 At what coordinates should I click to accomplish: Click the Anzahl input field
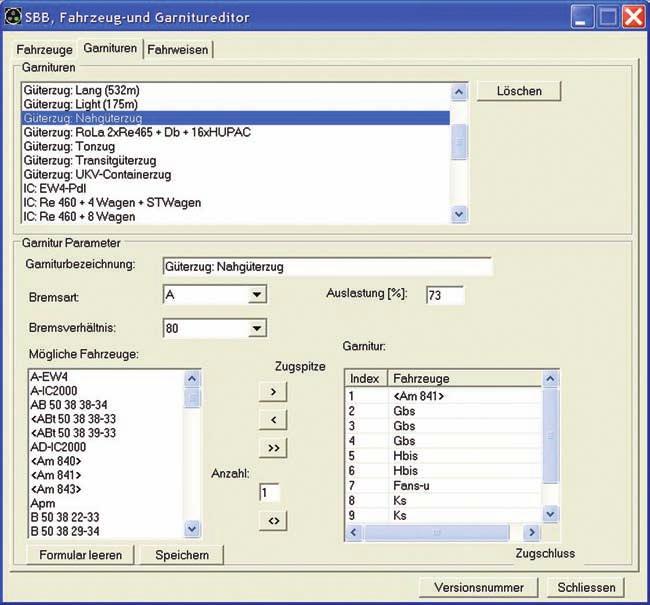coord(269,493)
